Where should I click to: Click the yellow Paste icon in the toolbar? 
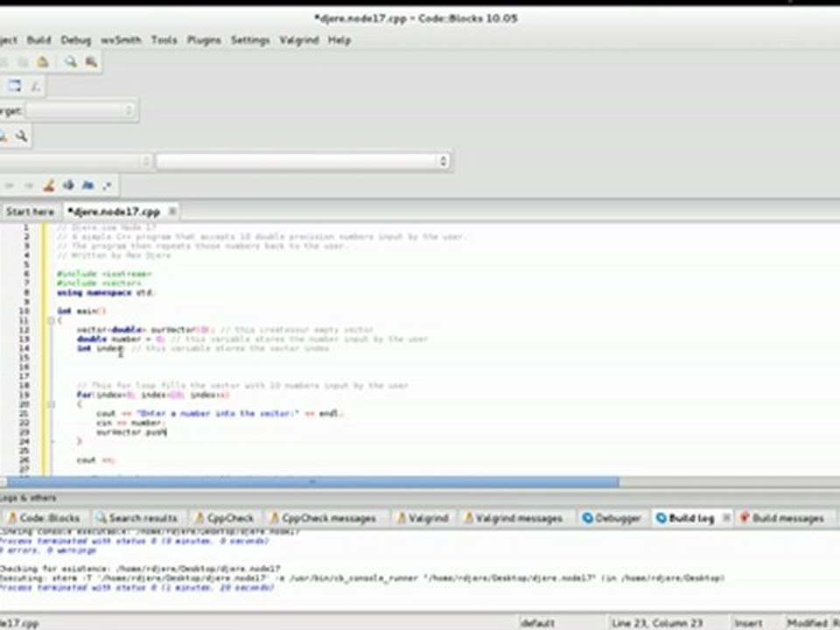click(x=43, y=62)
